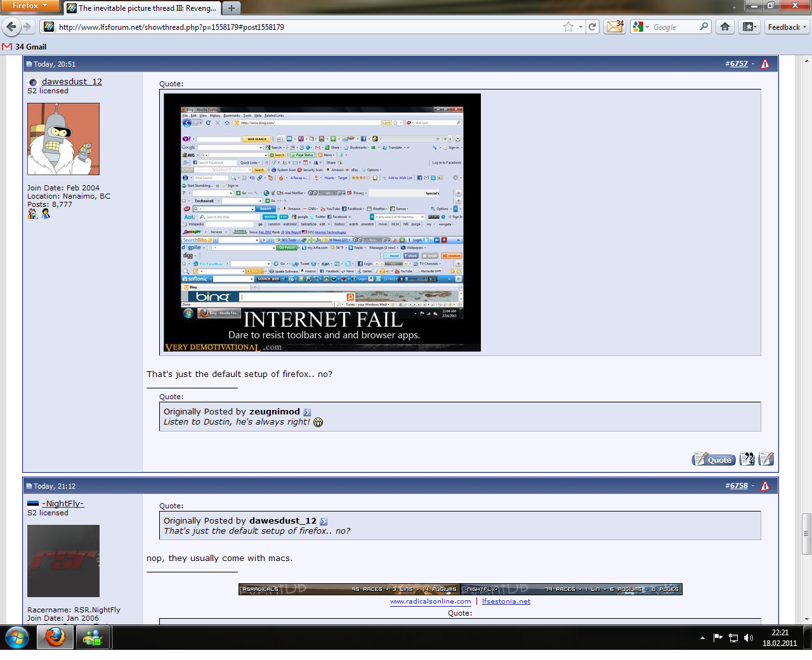Open the 34 Gmail bookmark
The width and height of the screenshot is (812, 660).
pyautogui.click(x=25, y=46)
